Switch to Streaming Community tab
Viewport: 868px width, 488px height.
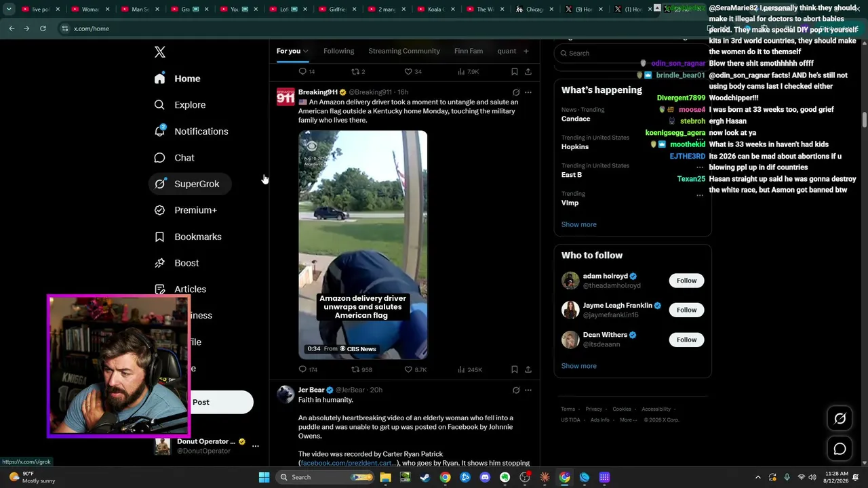404,51
